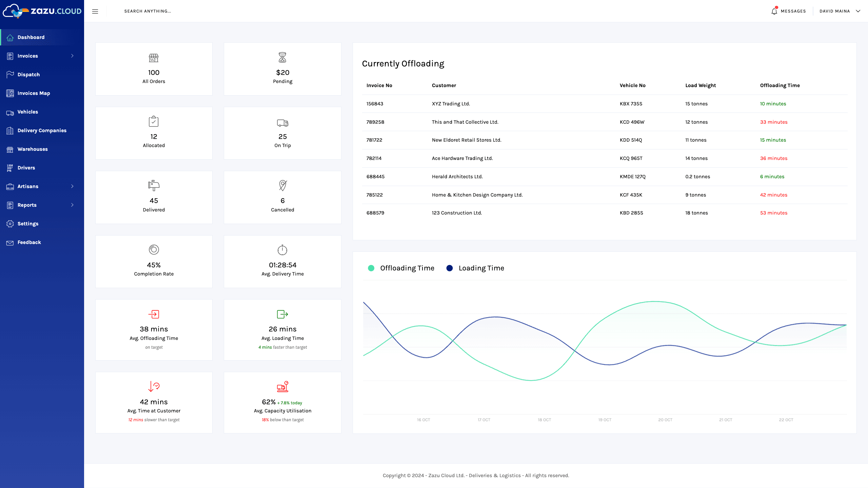
Task: Open Invoices Map in the sidebar
Action: tap(42, 93)
